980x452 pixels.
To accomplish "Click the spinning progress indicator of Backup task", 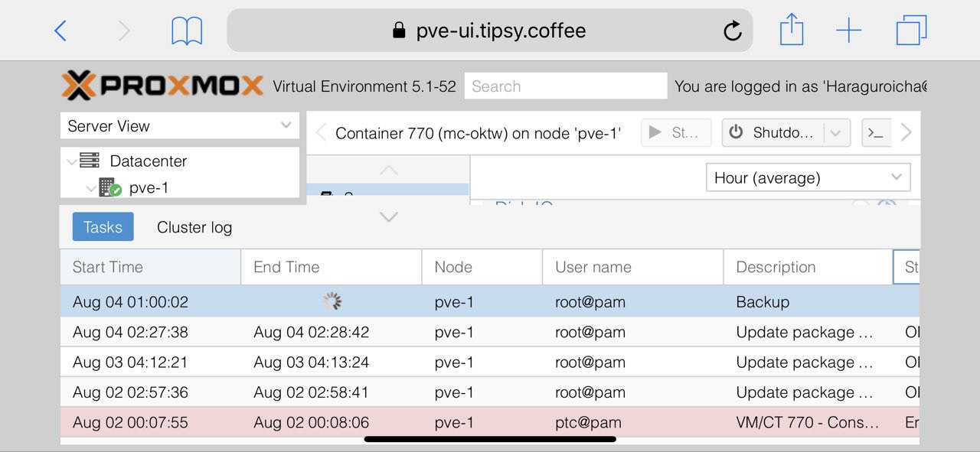I will [x=332, y=302].
